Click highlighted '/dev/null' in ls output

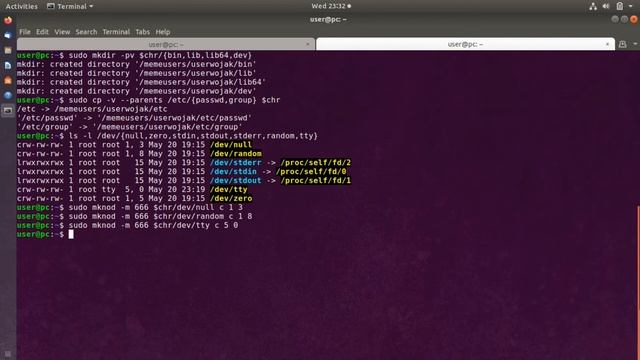231,145
